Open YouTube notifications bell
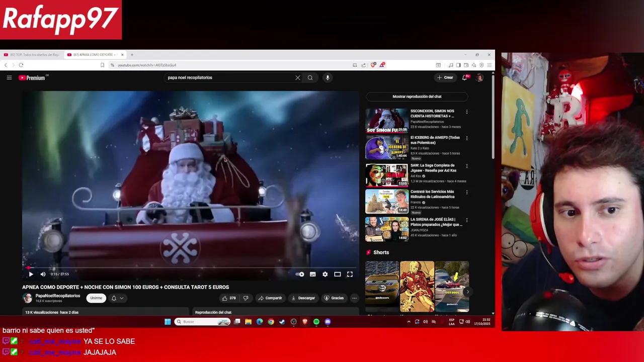Image resolution: width=644 pixels, height=362 pixels. click(x=465, y=77)
